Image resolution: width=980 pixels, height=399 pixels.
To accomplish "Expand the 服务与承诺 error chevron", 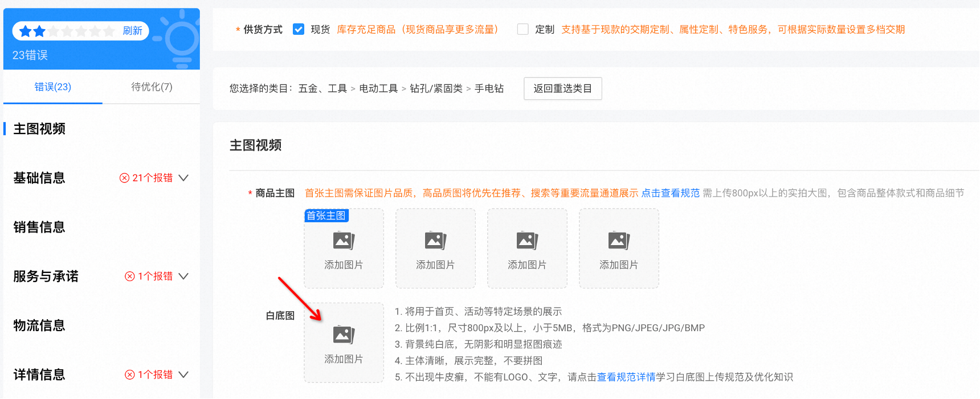I will click(x=183, y=276).
